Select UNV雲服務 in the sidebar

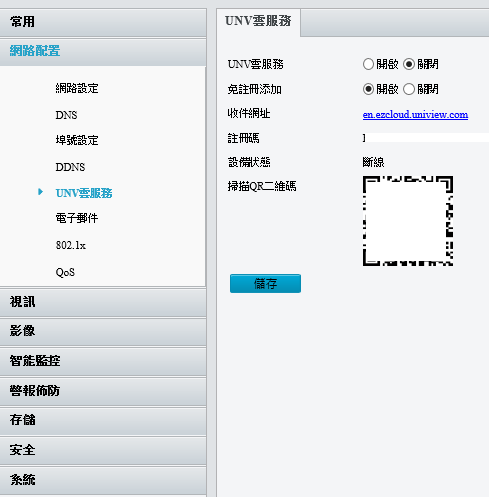coord(84,193)
